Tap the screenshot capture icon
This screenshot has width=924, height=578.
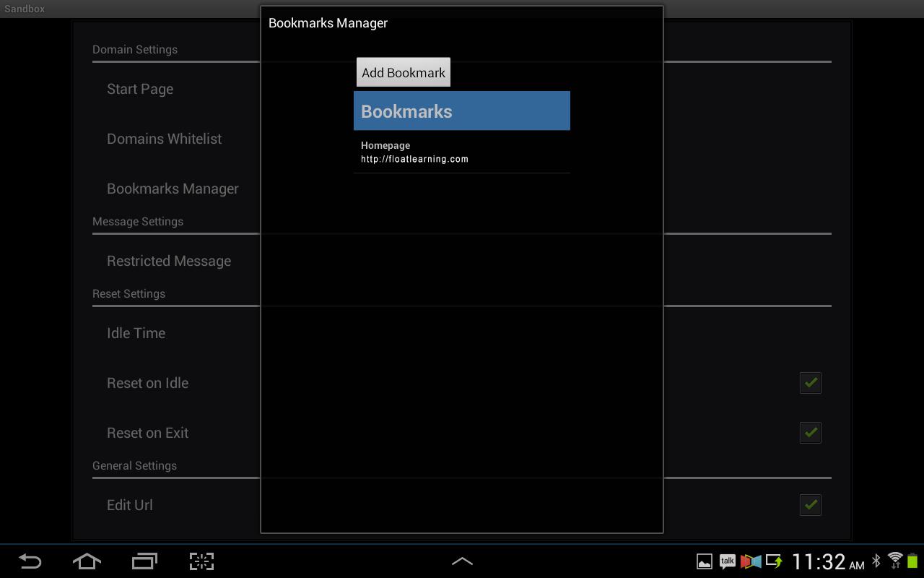(201, 561)
